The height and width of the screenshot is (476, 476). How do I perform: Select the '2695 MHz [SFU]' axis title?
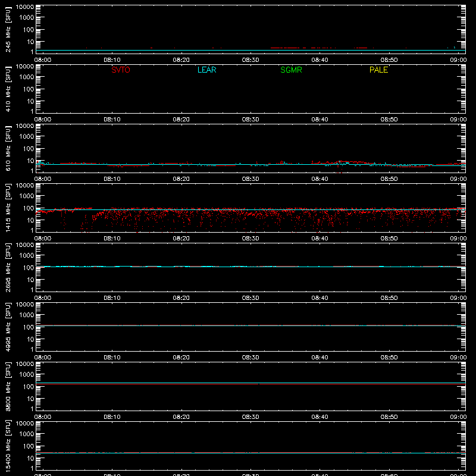point(8,267)
